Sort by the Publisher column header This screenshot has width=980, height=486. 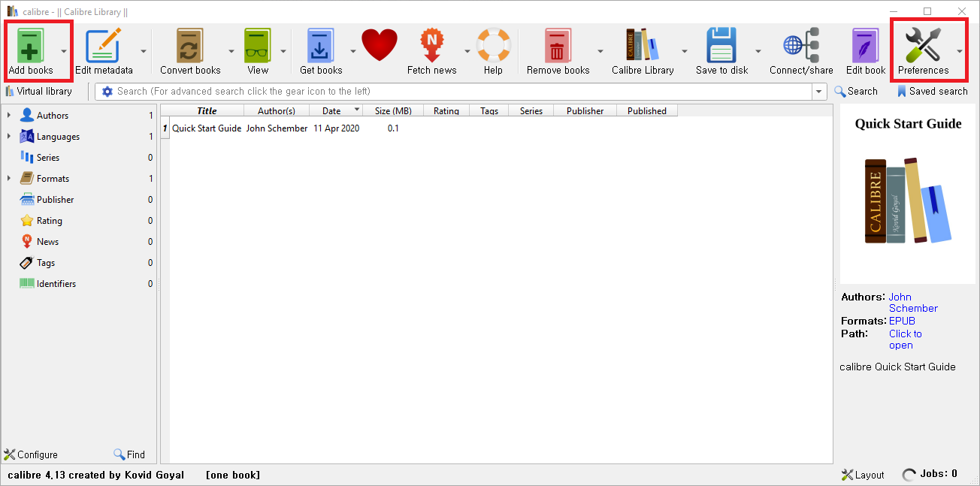(585, 110)
